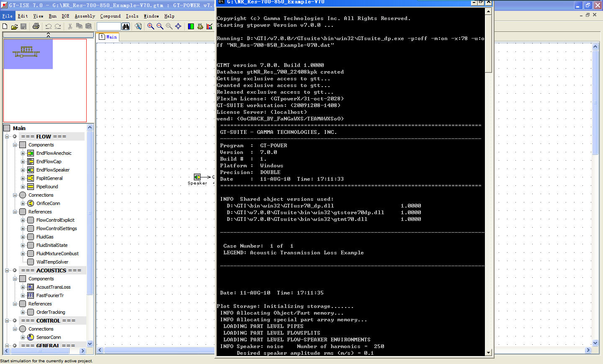Viewport: 603px width, 364px height.
Task: Open the Tools menu
Action: coord(132,16)
